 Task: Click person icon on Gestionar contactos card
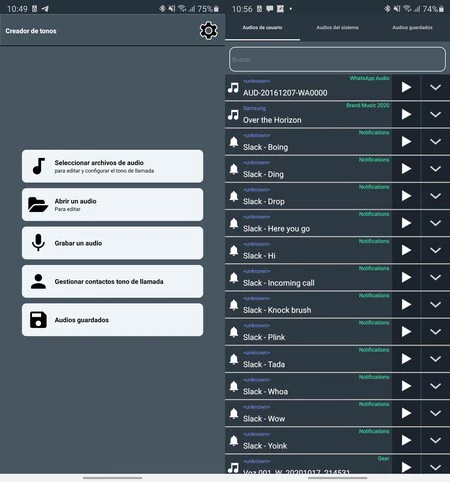pyautogui.click(x=38, y=281)
